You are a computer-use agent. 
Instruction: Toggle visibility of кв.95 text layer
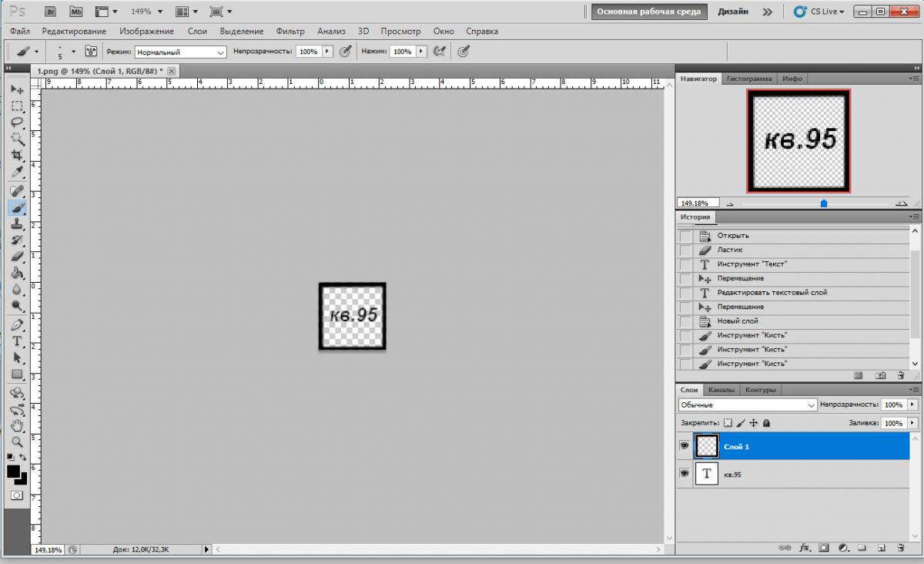[684, 475]
